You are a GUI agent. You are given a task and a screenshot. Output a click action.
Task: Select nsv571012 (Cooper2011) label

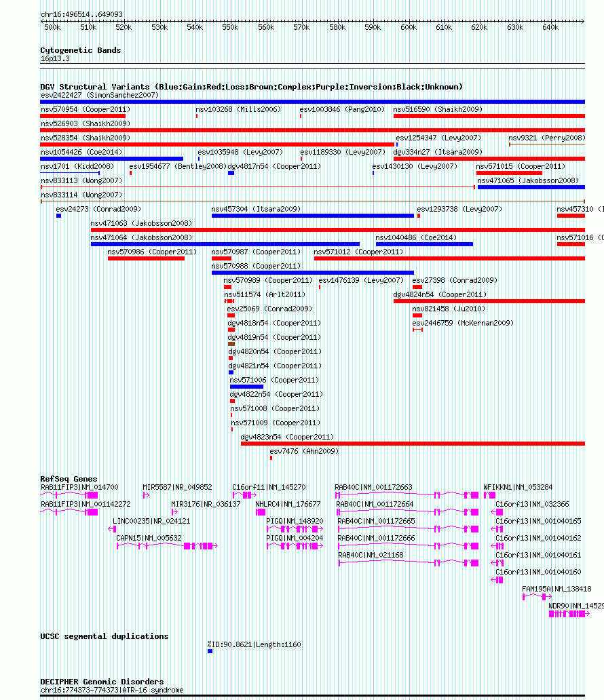coord(358,252)
